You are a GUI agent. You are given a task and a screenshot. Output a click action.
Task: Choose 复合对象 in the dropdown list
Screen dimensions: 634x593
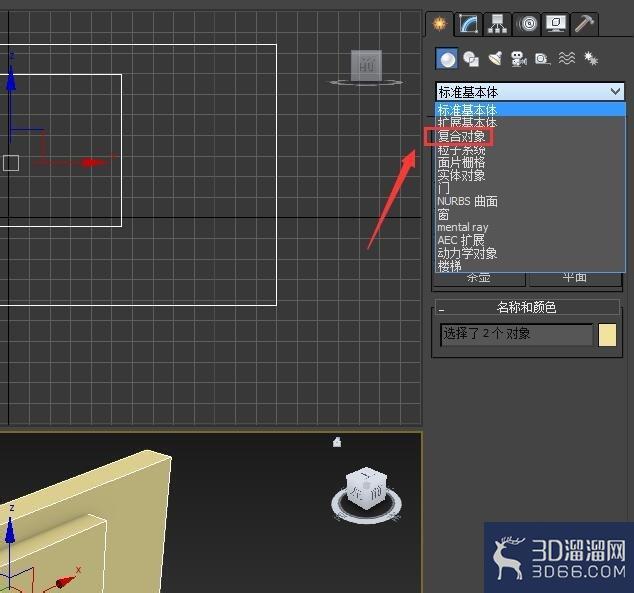530,136
